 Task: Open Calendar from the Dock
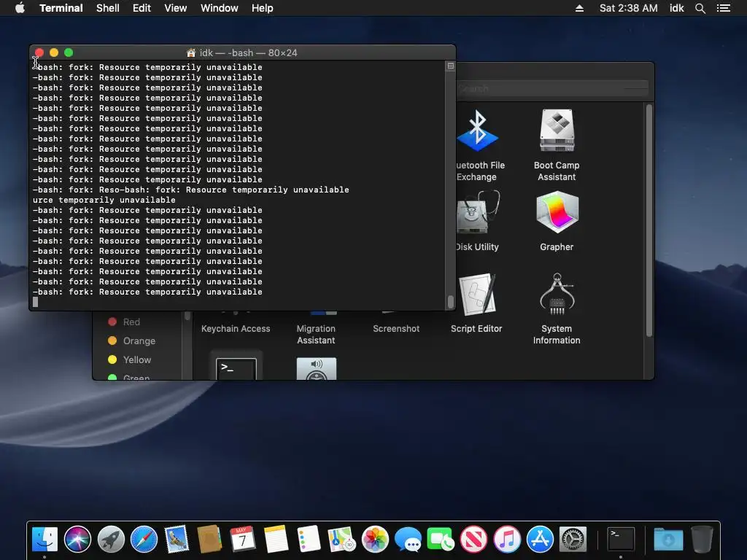pyautogui.click(x=242, y=540)
